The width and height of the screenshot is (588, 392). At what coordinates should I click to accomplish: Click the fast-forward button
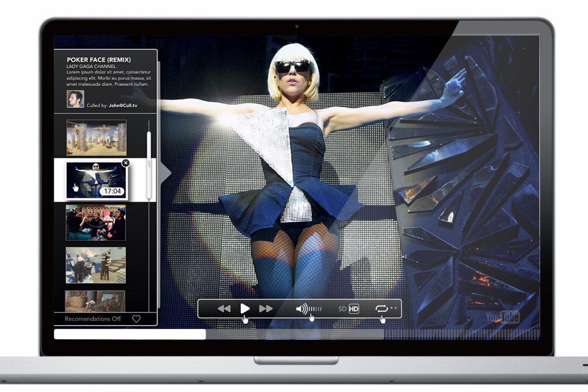[x=266, y=308]
